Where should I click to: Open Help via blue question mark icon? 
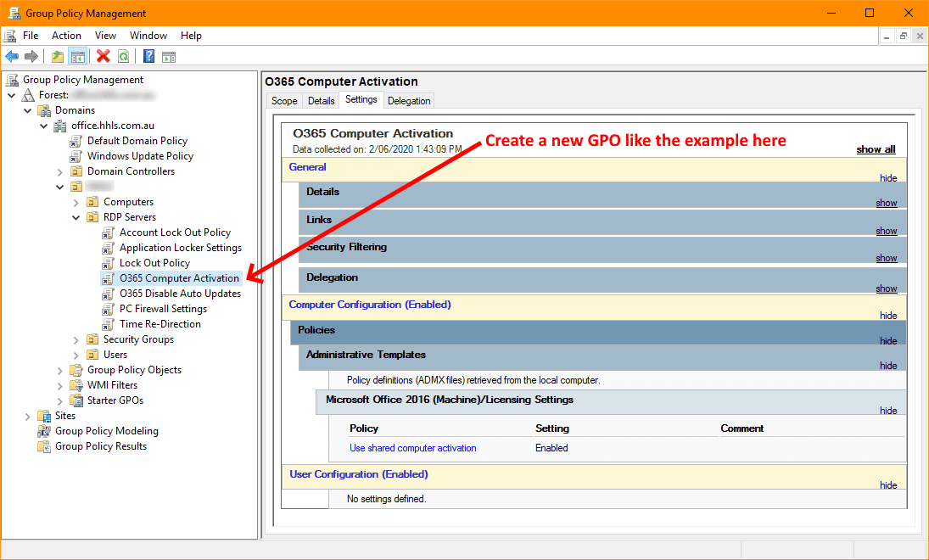coord(148,57)
